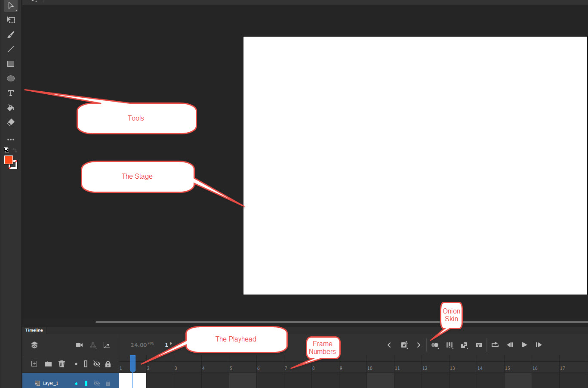Delete the layer with the trash icon
The image size is (588, 388).
62,364
